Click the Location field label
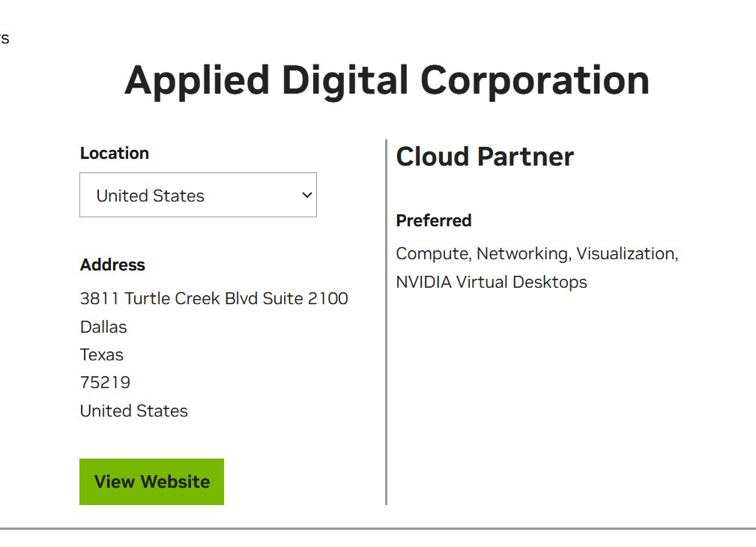This screenshot has height=547, width=756. pos(115,153)
